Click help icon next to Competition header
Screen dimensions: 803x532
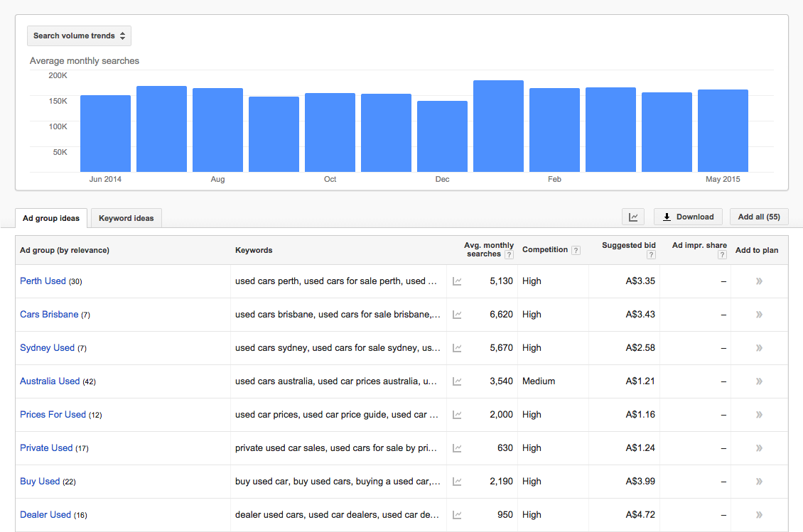[x=576, y=250]
